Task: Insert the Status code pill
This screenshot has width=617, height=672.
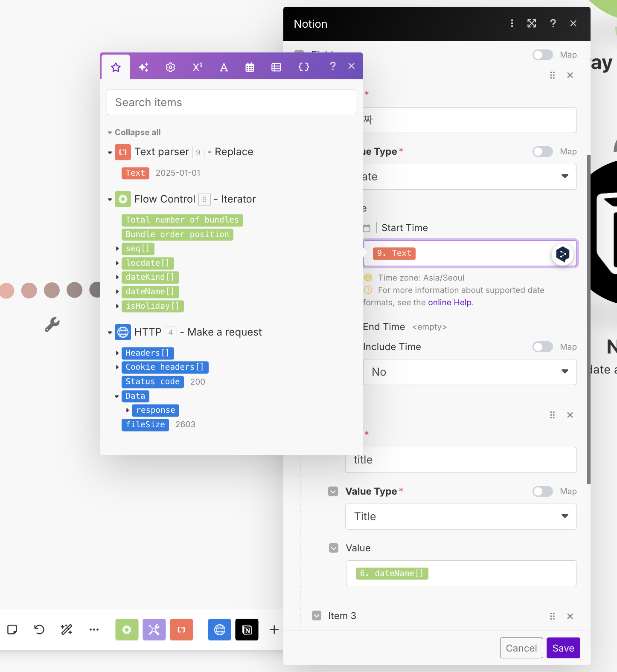Action: coord(153,382)
